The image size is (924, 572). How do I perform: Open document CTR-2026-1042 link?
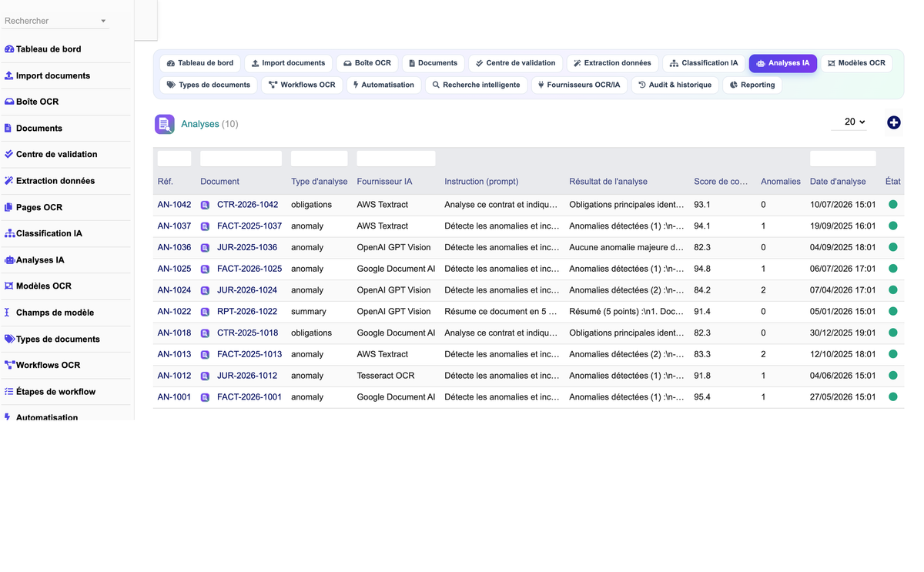click(x=247, y=205)
